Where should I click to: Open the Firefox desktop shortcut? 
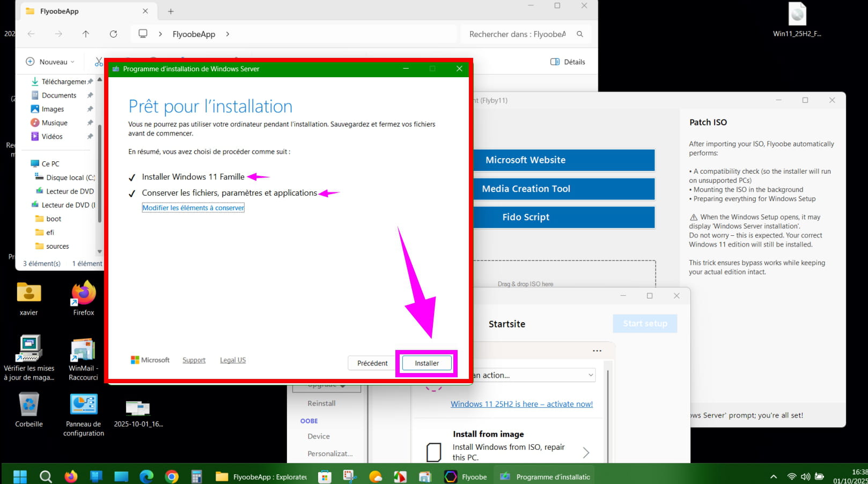(83, 297)
